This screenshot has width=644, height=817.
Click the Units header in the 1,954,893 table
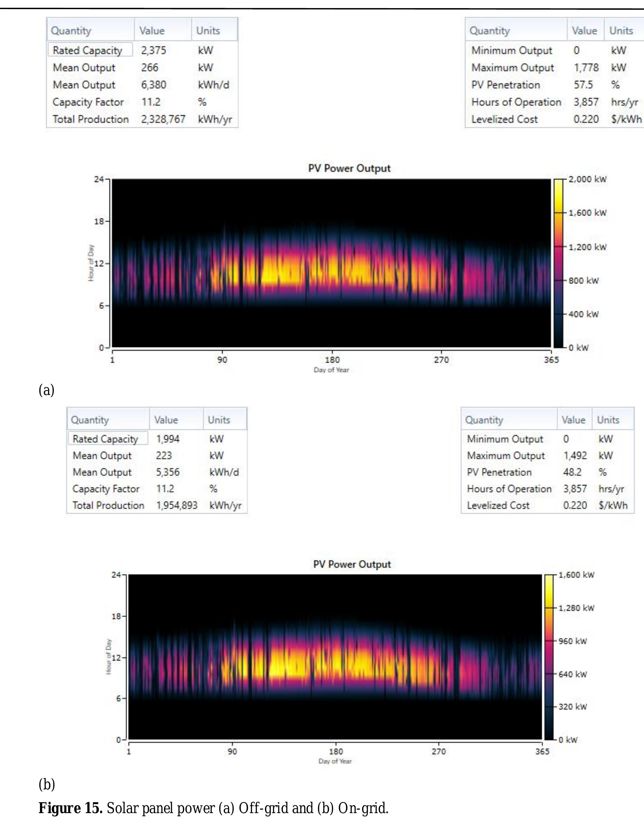click(219, 419)
